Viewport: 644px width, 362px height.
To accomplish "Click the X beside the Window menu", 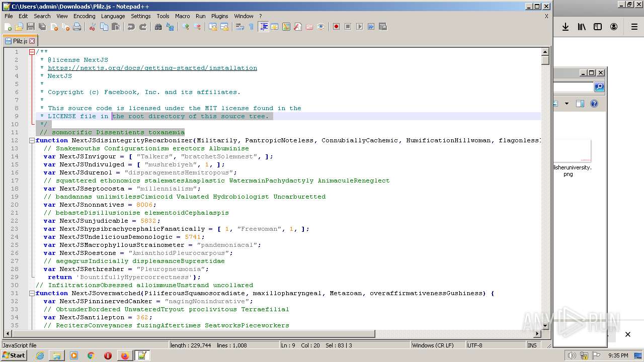I will [546, 16].
